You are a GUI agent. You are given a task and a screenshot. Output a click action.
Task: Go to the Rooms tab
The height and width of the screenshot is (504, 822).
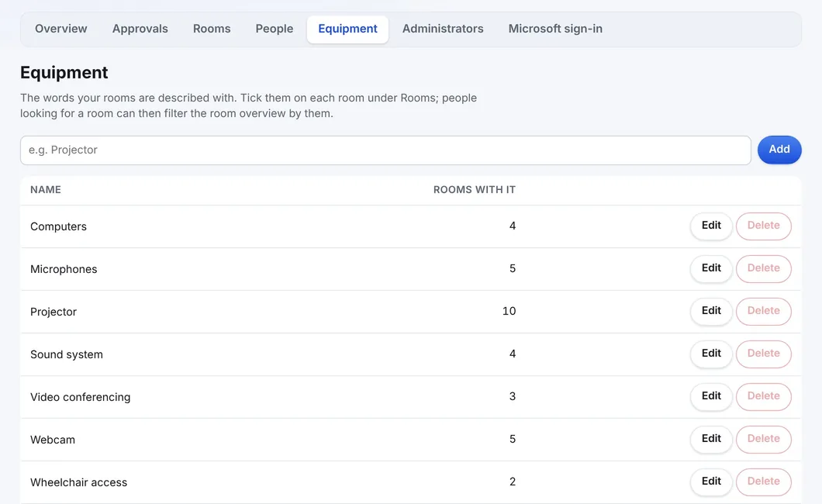click(x=212, y=29)
